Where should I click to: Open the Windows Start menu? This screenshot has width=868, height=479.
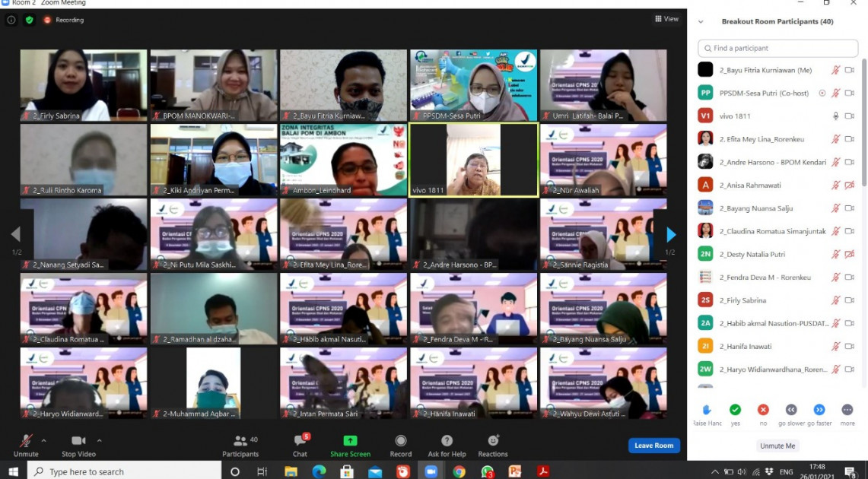(x=13, y=471)
